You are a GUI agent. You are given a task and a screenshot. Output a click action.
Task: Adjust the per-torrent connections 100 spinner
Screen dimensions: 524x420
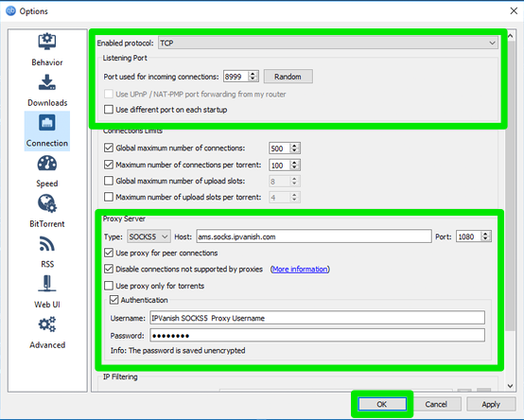point(294,165)
